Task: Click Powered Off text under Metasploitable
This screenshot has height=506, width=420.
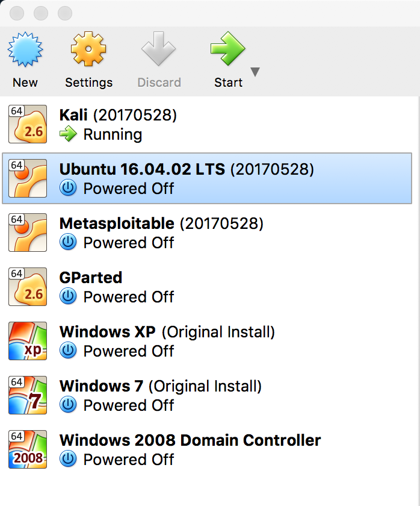Action: pyautogui.click(x=129, y=243)
